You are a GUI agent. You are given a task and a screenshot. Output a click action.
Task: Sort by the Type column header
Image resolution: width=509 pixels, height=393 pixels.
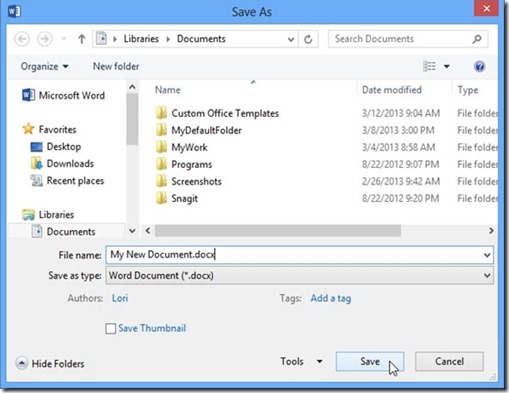[468, 90]
